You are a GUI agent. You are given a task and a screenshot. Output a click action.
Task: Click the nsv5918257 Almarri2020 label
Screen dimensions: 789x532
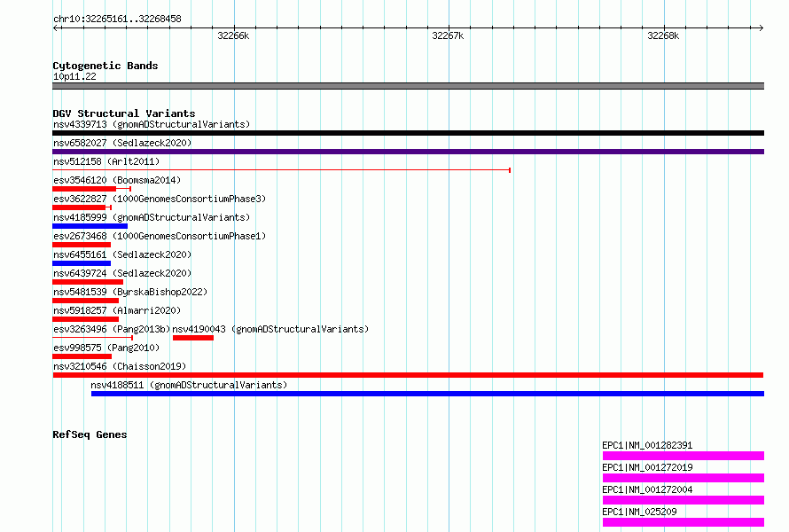(x=117, y=310)
